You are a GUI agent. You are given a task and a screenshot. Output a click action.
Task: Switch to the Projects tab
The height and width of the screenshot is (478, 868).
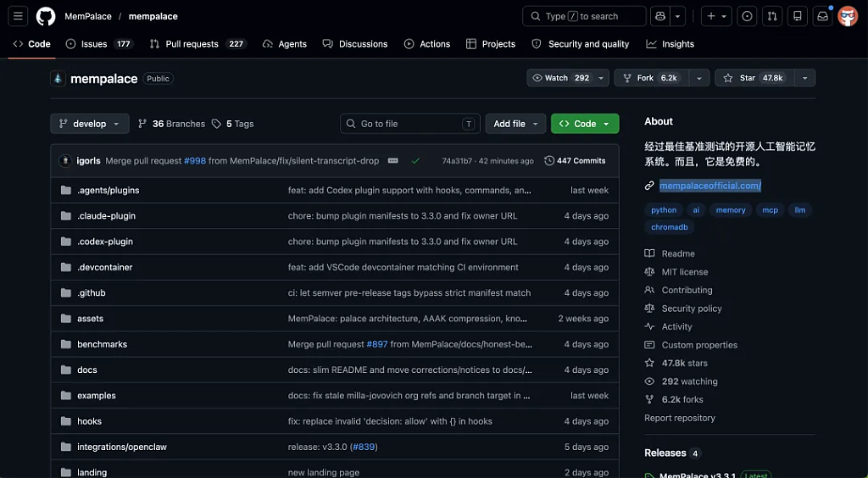491,44
